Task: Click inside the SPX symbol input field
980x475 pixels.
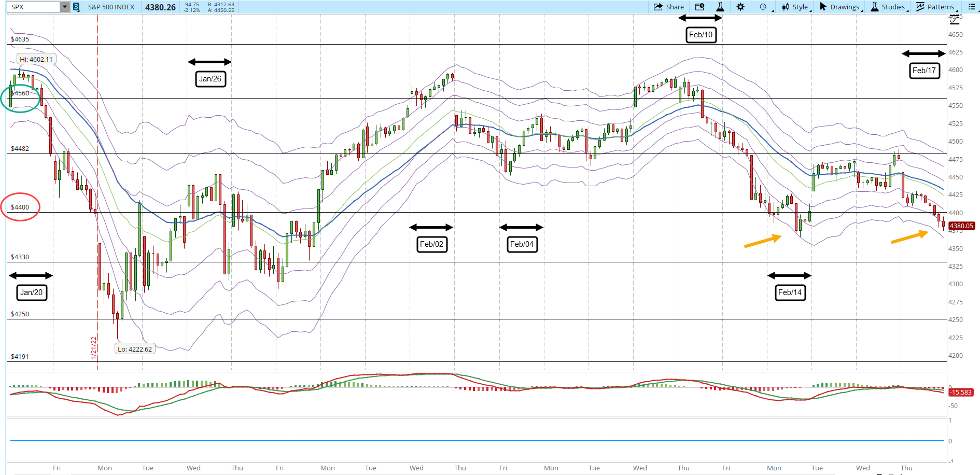Action: (34, 7)
